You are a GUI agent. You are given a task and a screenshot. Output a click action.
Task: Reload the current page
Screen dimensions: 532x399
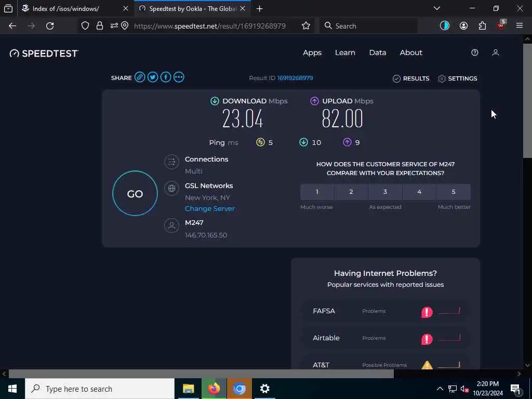click(50, 26)
